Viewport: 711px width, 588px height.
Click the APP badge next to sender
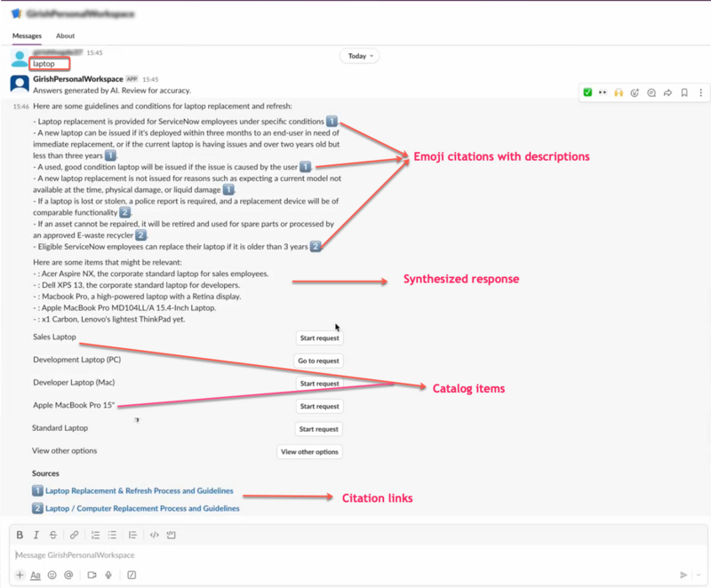coord(132,79)
